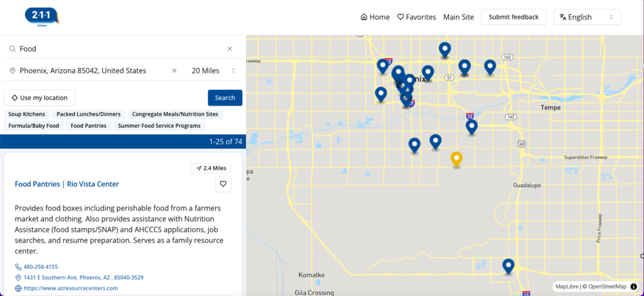
Task: Clear the Phoenix location field
Action: click(x=174, y=71)
